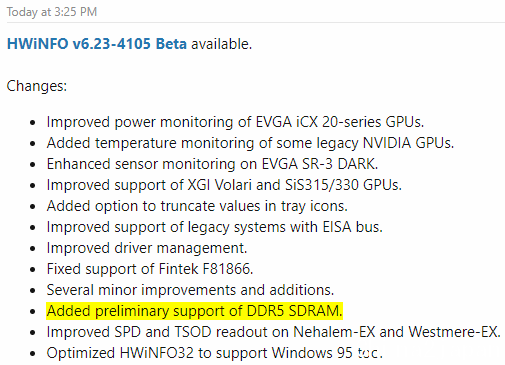The height and width of the screenshot is (365, 505).
Task: Click bullet point before the EVGA iCX line
Action: pyautogui.click(x=33, y=123)
